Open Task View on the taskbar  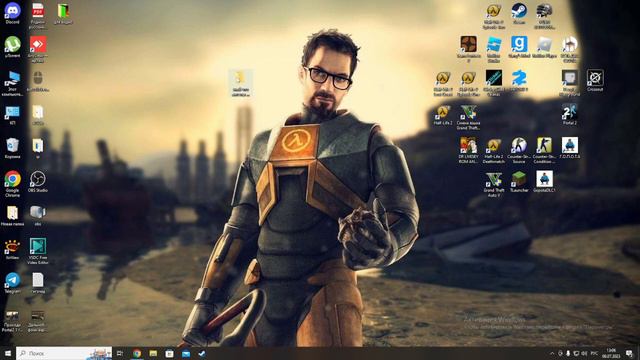(x=120, y=353)
